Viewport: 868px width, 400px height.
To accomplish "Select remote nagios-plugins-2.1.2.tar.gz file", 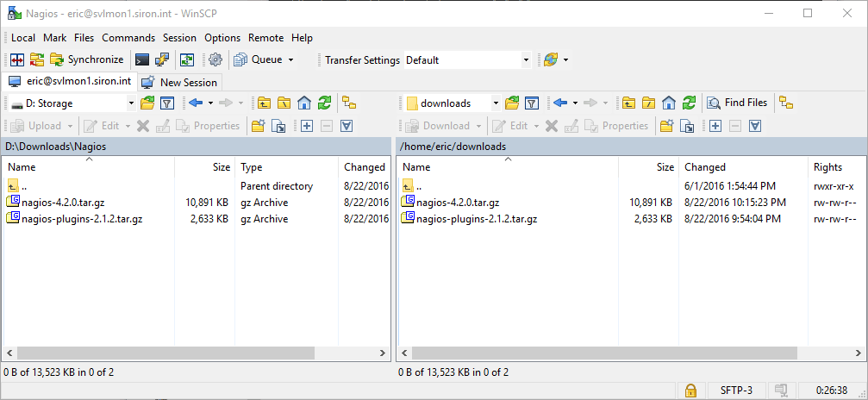I will point(476,219).
